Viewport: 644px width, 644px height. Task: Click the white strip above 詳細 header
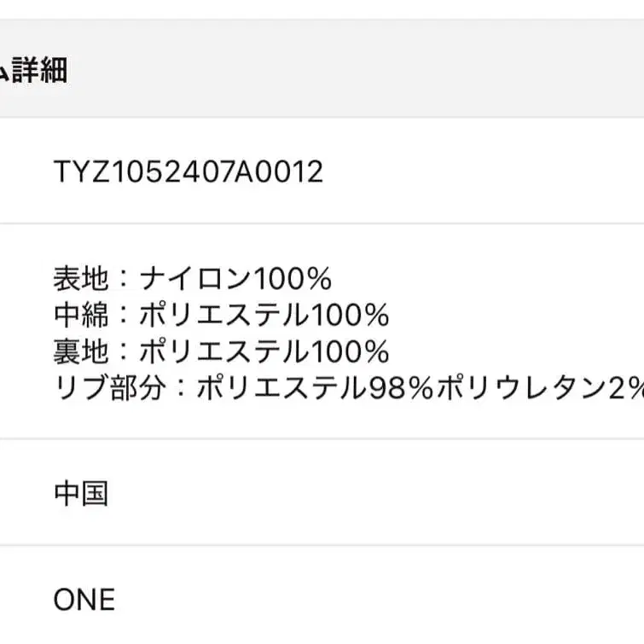(x=341, y=9)
